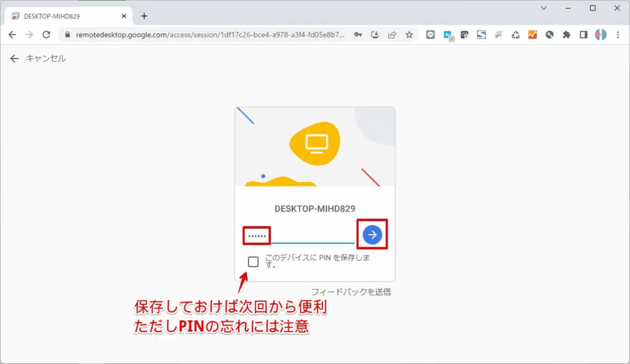Open the Extensions puzzle piece menu

coord(567,35)
